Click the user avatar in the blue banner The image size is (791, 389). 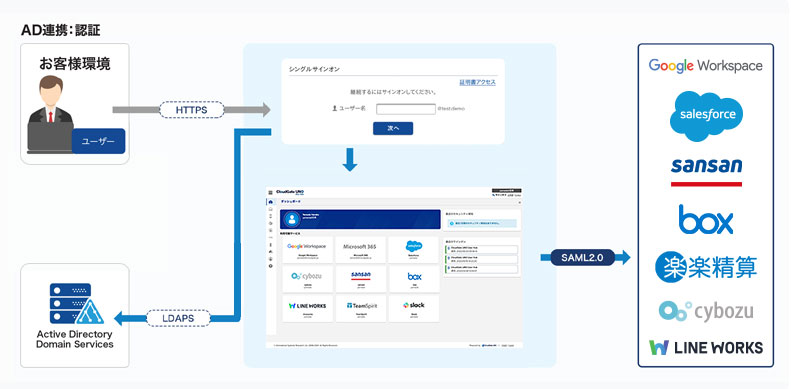click(x=292, y=219)
